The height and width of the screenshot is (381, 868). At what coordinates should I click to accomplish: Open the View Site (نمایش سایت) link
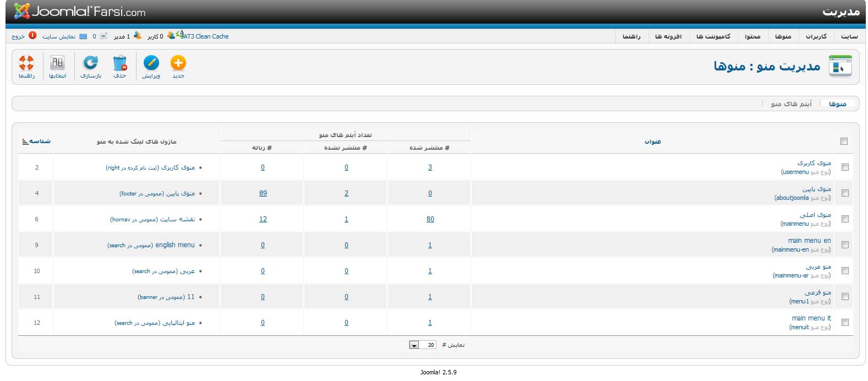[x=59, y=36]
